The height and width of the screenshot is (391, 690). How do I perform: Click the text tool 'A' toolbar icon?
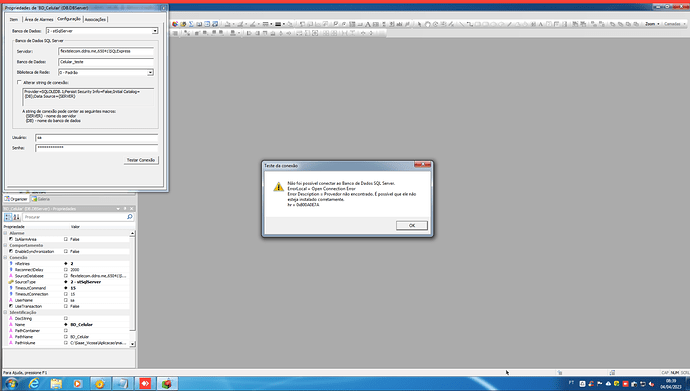point(368,24)
